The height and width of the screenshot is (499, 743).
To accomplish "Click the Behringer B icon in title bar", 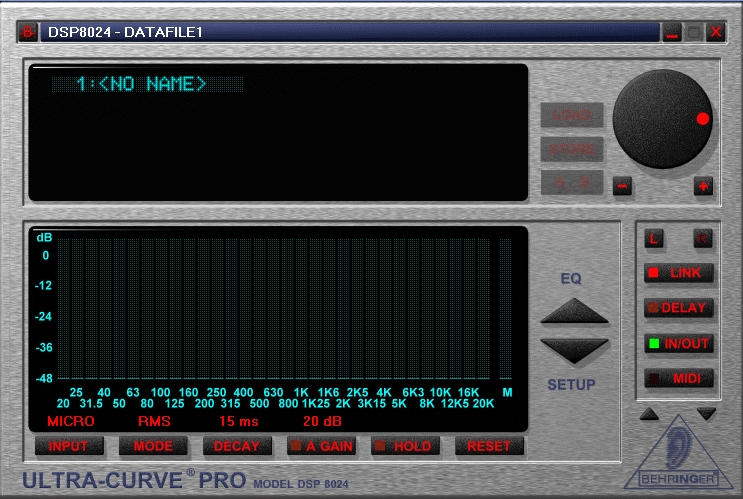I will click(28, 32).
